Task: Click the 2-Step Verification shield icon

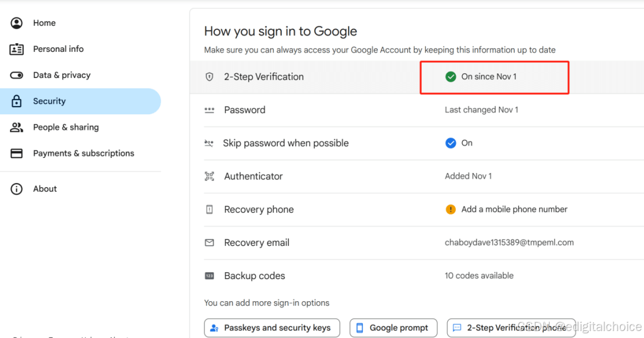Action: [210, 77]
